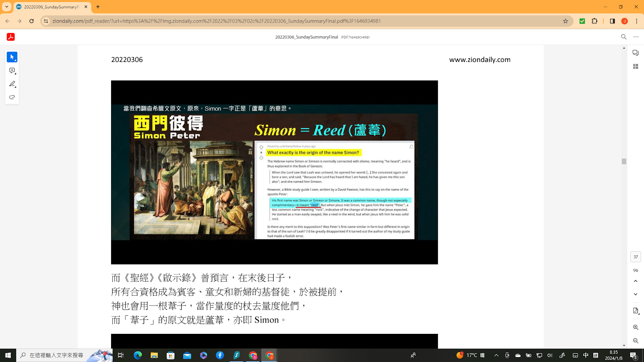Switch the Chinese input mode indicator

[x=586, y=355]
